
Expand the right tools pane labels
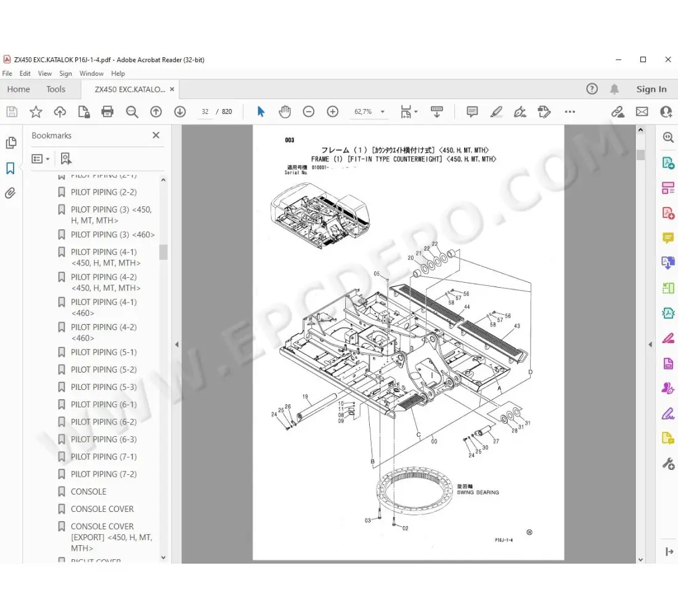tap(669, 551)
